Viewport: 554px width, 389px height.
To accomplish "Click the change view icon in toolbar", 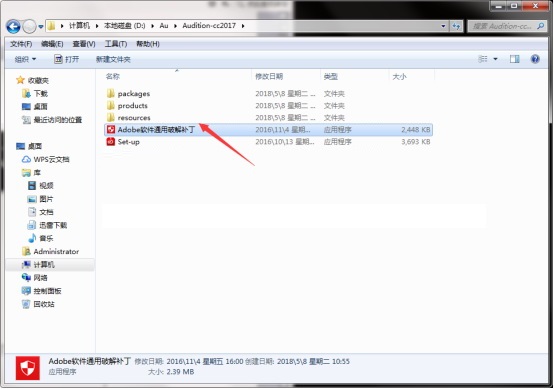I will click(x=483, y=59).
